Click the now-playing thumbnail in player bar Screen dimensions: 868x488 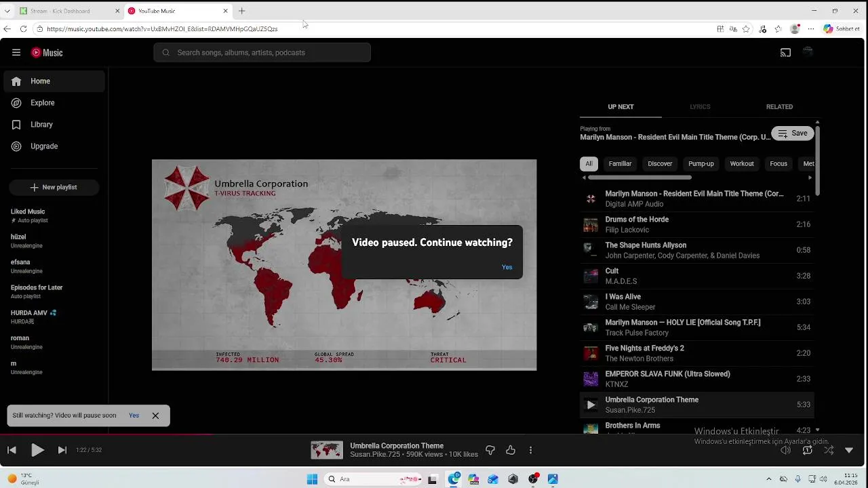(327, 450)
